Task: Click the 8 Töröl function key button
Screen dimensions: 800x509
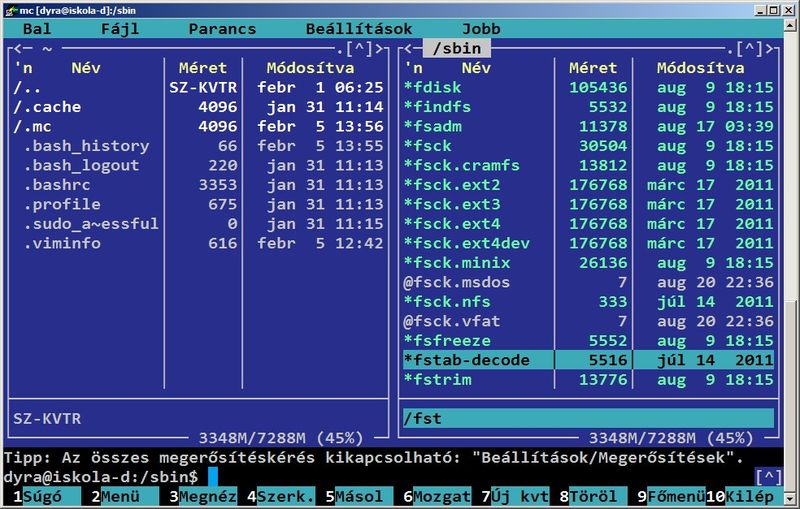Action: click(x=593, y=496)
